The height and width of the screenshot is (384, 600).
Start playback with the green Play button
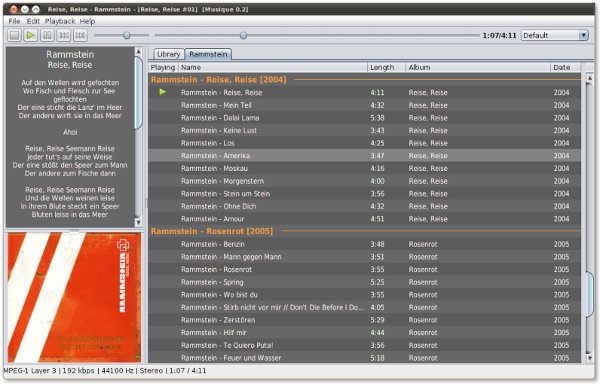(x=31, y=36)
